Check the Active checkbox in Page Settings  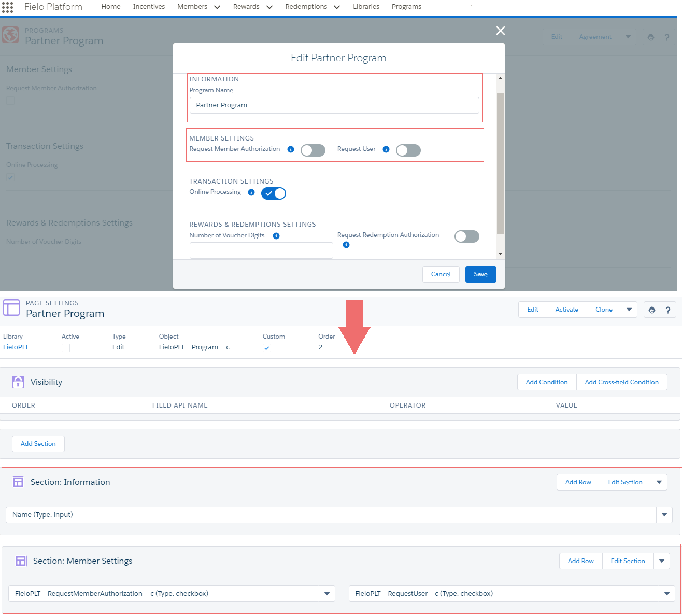point(66,348)
